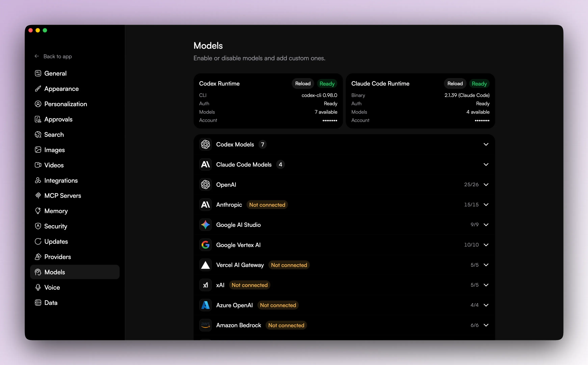
Task: Click the Memory sidebar icon
Action: 38,211
